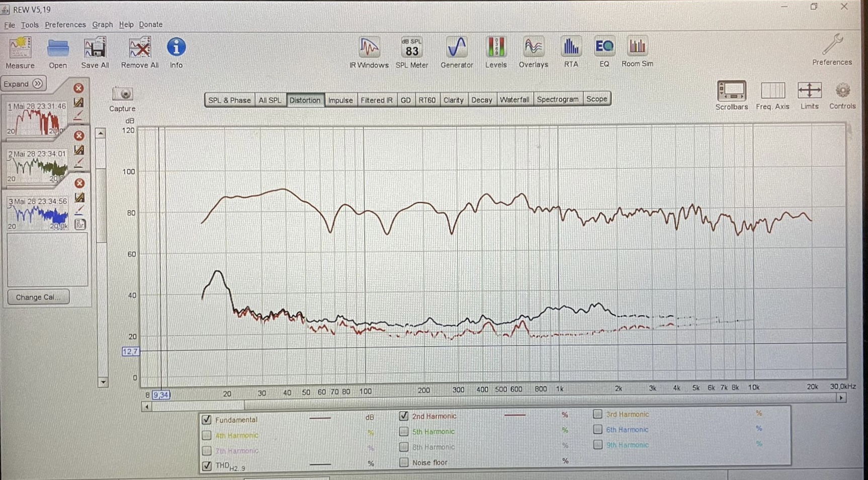Screen dimensions: 868x480
Task: Launch the signal Generator
Action: (457, 52)
